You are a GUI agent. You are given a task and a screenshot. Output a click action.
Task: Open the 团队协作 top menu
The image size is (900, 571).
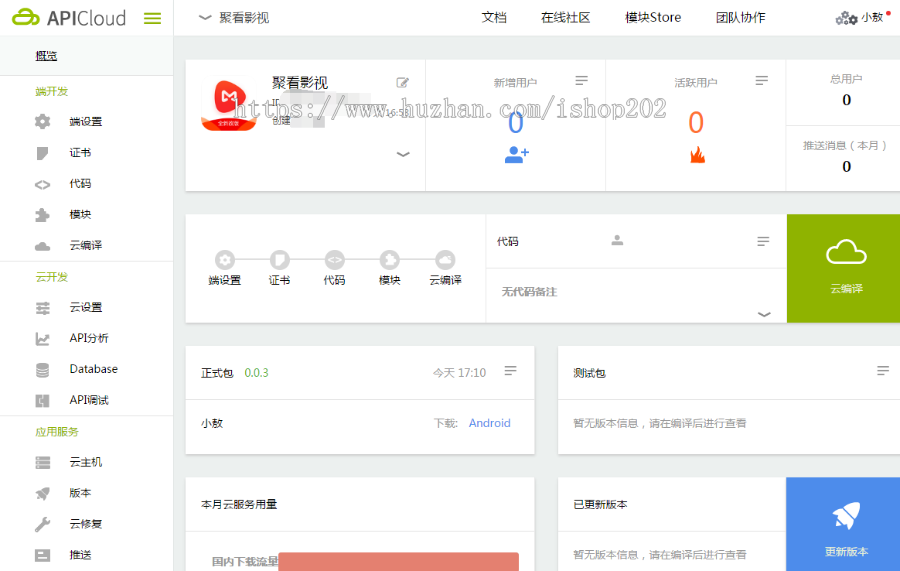pos(740,18)
